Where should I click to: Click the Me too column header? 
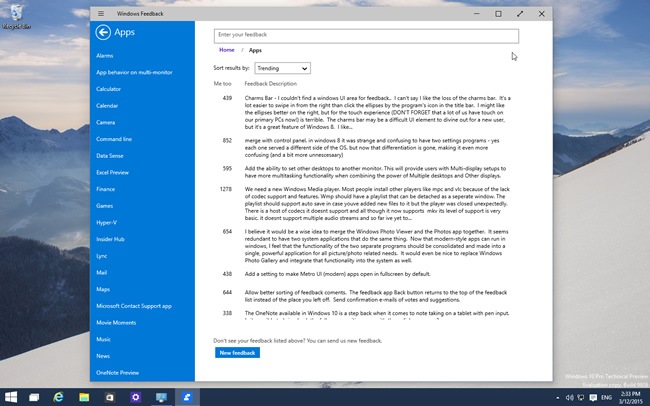tap(223, 83)
